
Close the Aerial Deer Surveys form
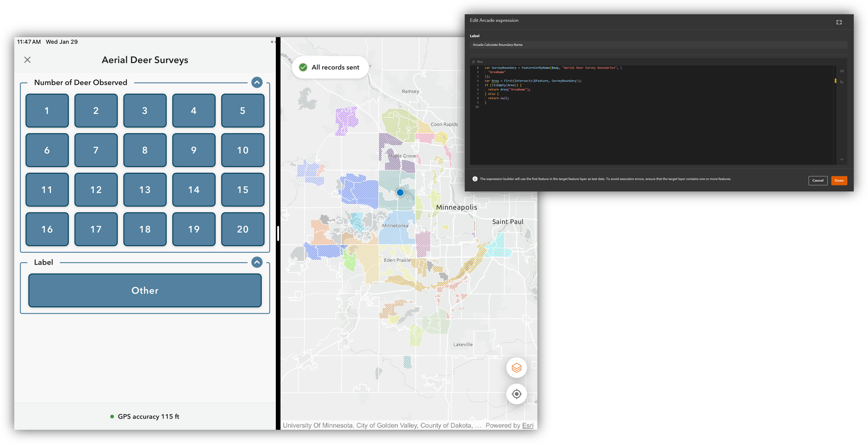pyautogui.click(x=27, y=60)
